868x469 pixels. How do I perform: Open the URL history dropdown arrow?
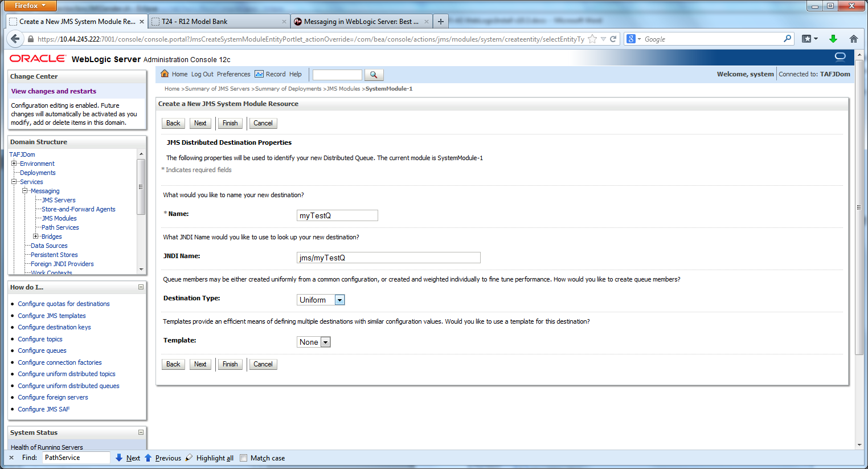[603, 39]
